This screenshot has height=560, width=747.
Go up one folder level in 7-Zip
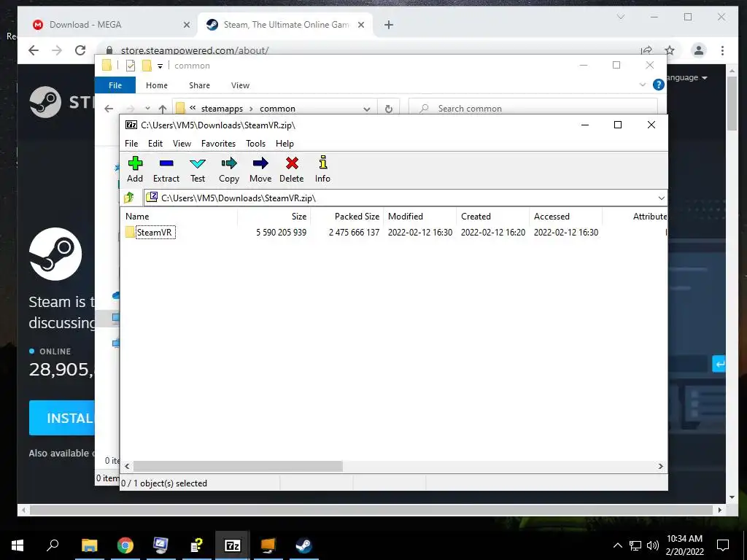coord(129,198)
